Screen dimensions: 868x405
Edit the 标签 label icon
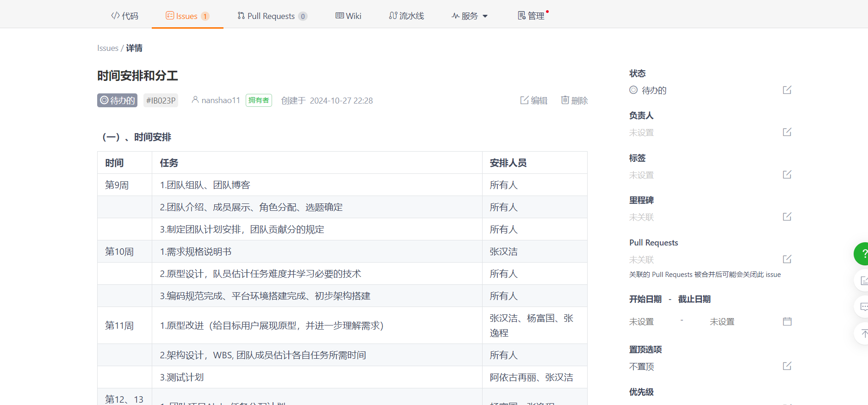787,174
